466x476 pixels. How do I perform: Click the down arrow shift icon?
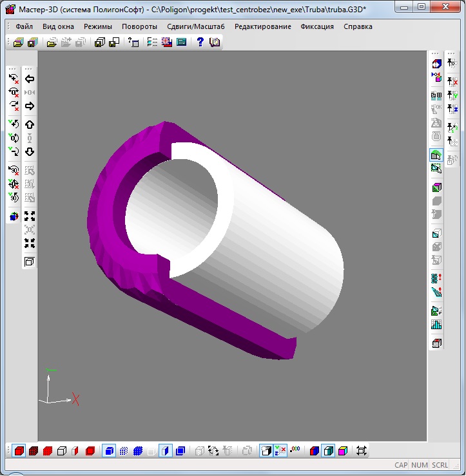(x=30, y=152)
